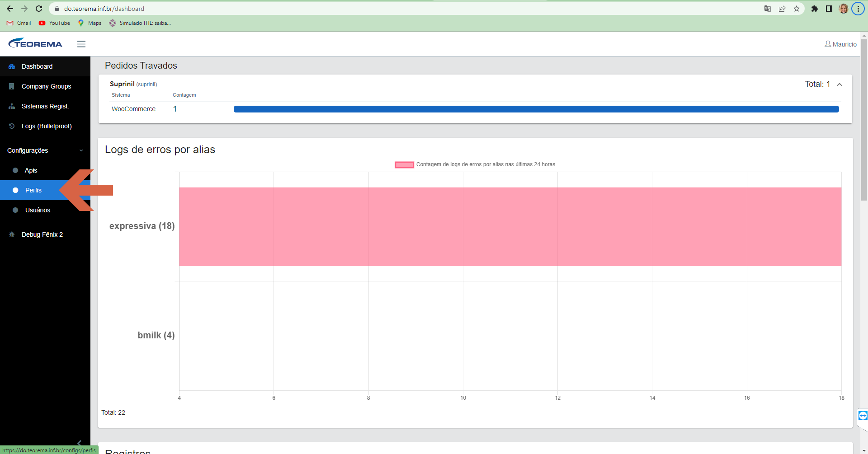Open the Maps bookmark
868x454 pixels.
pos(90,23)
